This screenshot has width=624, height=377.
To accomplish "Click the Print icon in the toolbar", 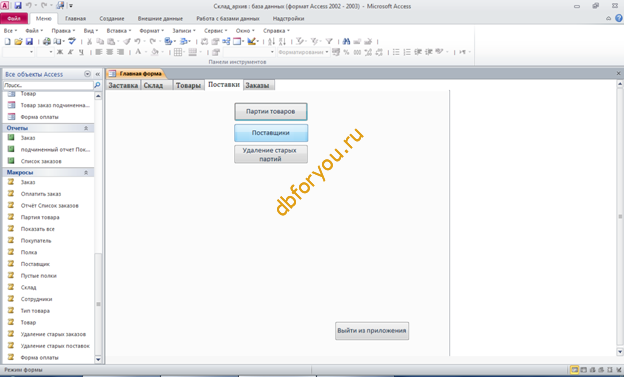I will tap(47, 41).
